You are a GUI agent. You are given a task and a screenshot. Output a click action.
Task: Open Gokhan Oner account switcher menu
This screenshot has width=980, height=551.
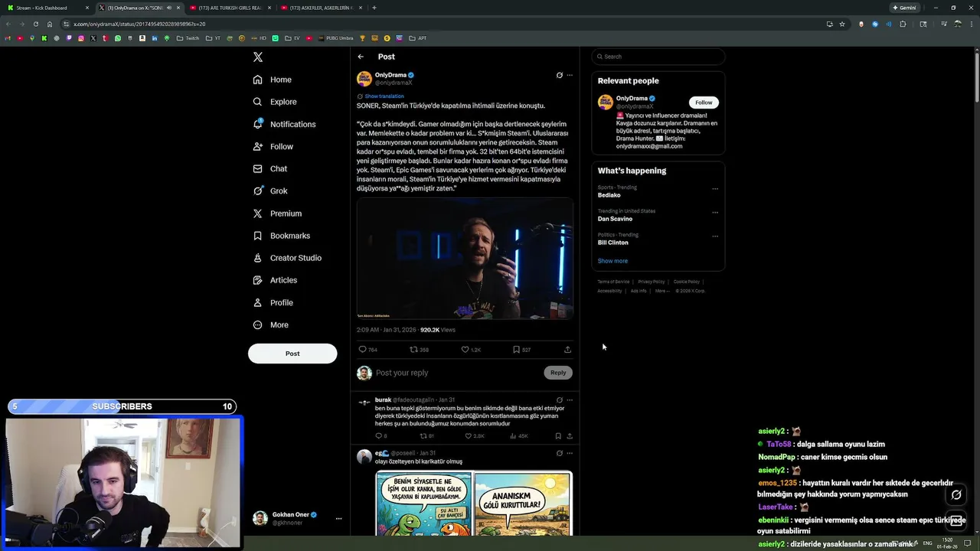pyautogui.click(x=296, y=518)
